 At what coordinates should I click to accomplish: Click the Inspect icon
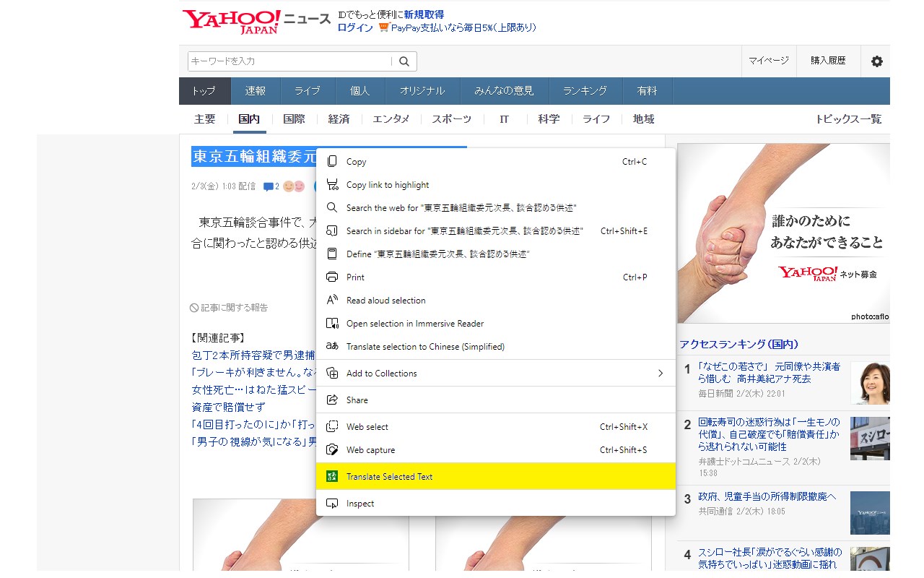tap(332, 504)
